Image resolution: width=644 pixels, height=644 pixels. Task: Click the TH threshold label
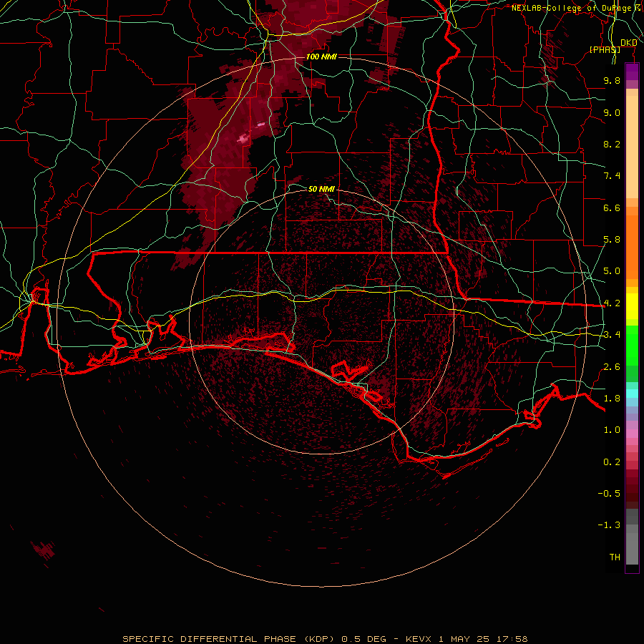coord(615,557)
